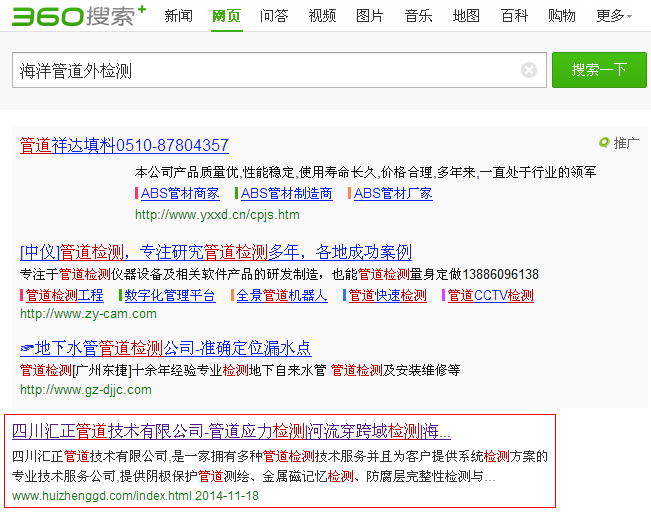Click the 管道检测工程 sublink

[x=64, y=296]
